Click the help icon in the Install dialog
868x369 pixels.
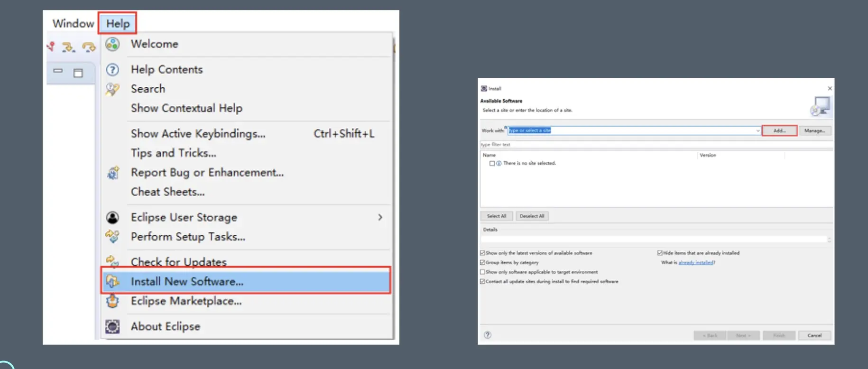pos(488,335)
